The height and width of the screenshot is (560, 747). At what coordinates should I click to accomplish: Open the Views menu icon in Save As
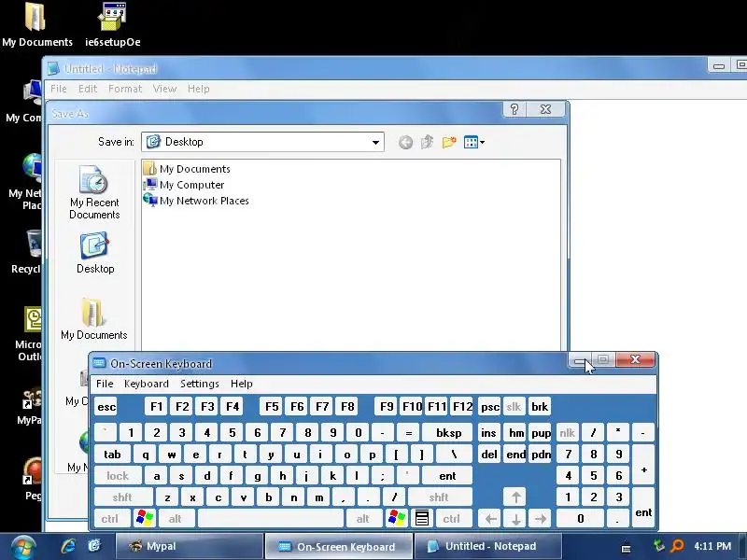474,142
